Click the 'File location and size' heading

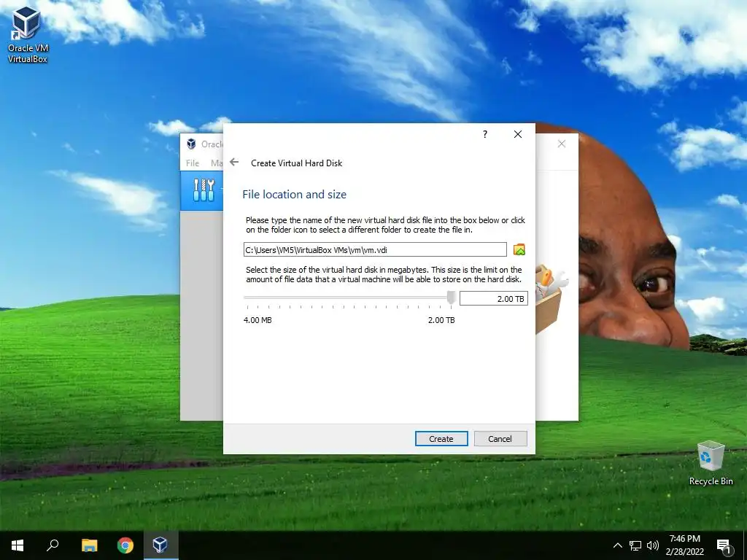coord(295,194)
